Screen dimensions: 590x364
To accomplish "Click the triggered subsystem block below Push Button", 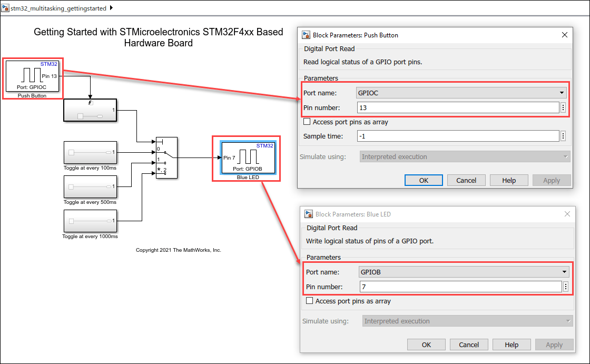I will click(90, 110).
